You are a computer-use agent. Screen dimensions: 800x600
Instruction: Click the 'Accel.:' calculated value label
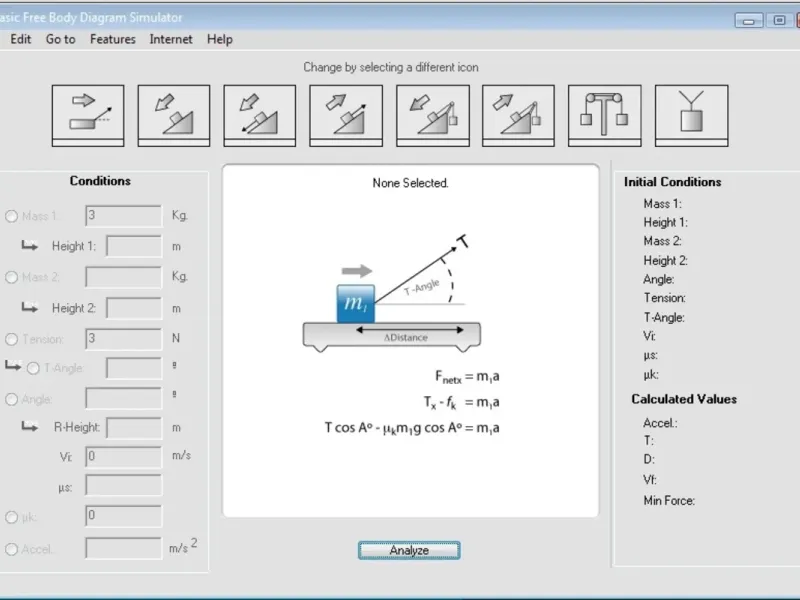[x=660, y=423]
